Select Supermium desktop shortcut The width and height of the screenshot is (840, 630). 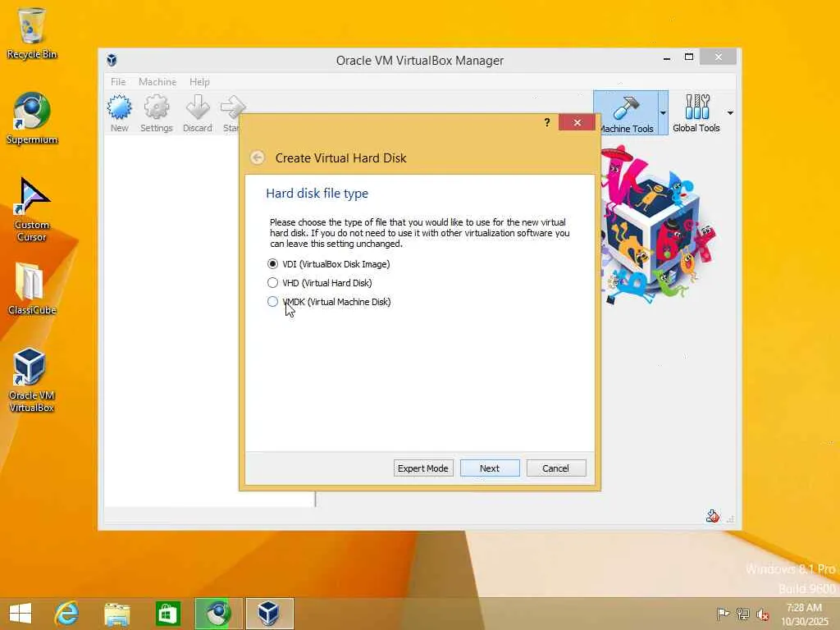32,118
